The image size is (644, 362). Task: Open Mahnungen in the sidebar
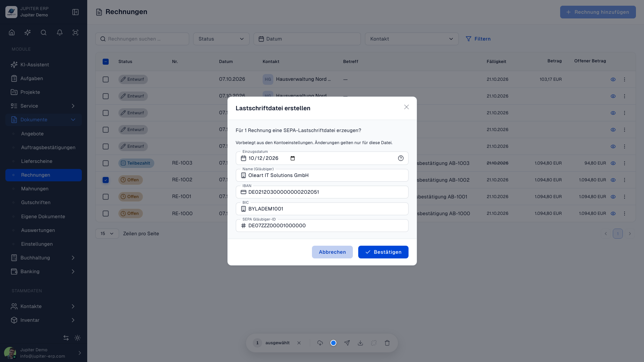point(44,189)
